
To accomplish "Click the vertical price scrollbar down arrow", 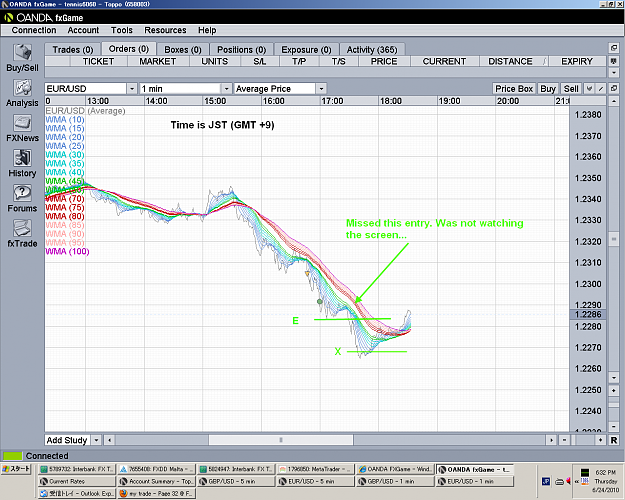I will [x=614, y=377].
